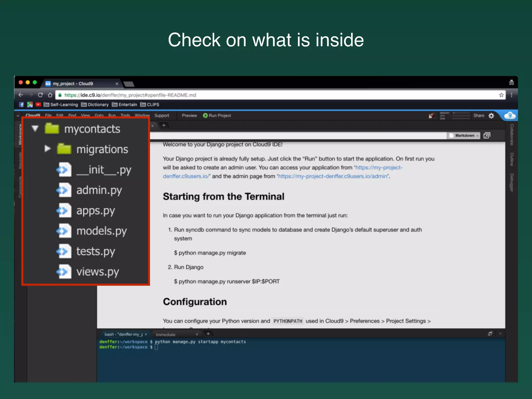Collapse the mycontacts folder
The height and width of the screenshot is (399, 532).
(35, 128)
